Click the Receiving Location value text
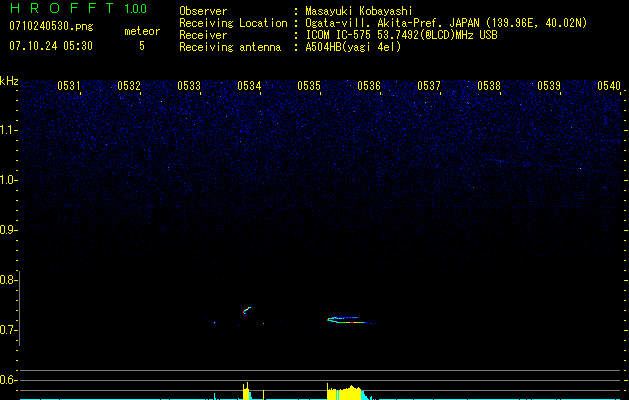Screen dimensions: 629x400 click(446, 23)
